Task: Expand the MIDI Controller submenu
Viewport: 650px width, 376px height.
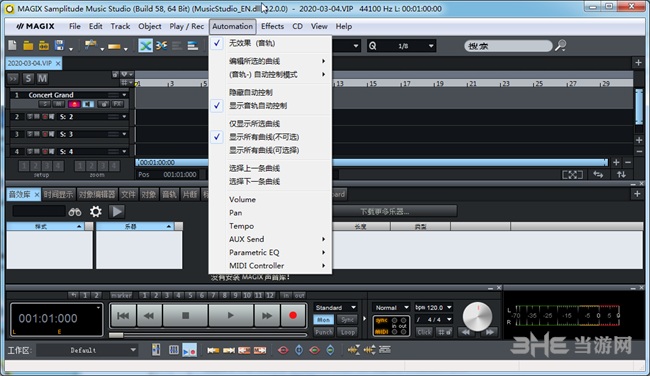Action: pos(270,266)
